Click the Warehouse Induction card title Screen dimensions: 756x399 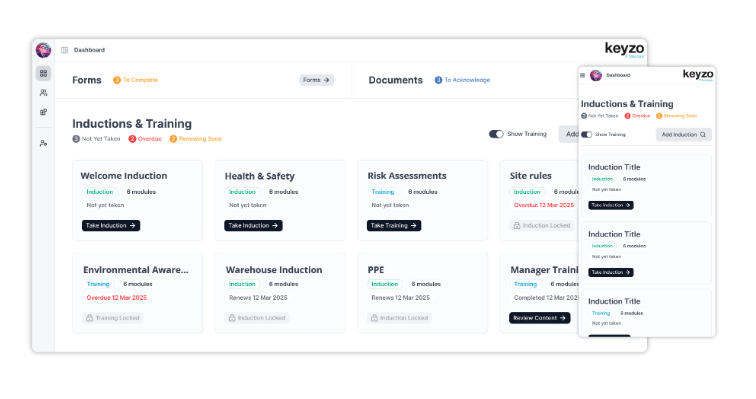pos(274,270)
